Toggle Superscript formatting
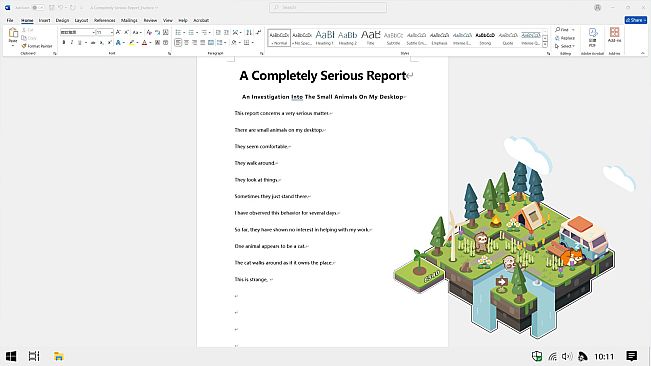Image resolution: width=651 pixels, height=366 pixels. point(110,42)
